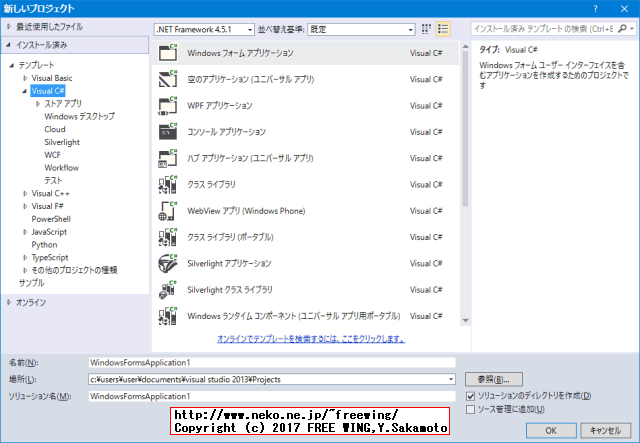
Task: Collapse the インストール済み section
Action: point(9,45)
